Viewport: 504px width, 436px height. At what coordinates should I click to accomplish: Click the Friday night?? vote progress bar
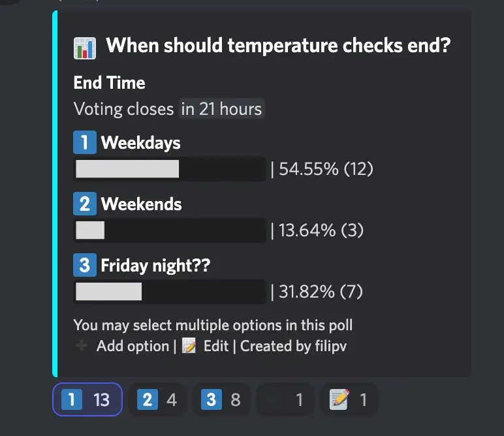170,292
